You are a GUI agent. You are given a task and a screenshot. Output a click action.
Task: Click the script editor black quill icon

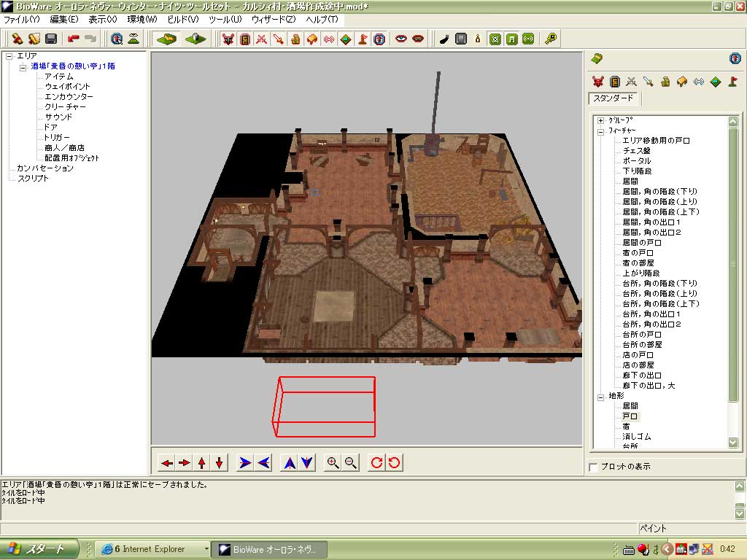444,39
